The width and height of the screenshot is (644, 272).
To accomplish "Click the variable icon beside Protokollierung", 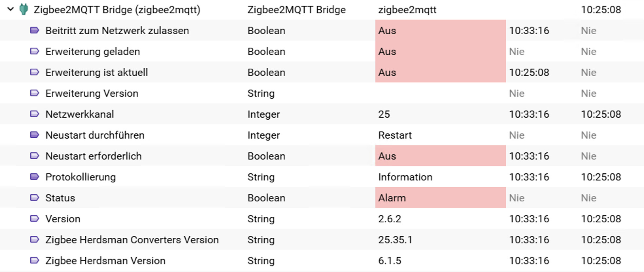I will coord(34,177).
